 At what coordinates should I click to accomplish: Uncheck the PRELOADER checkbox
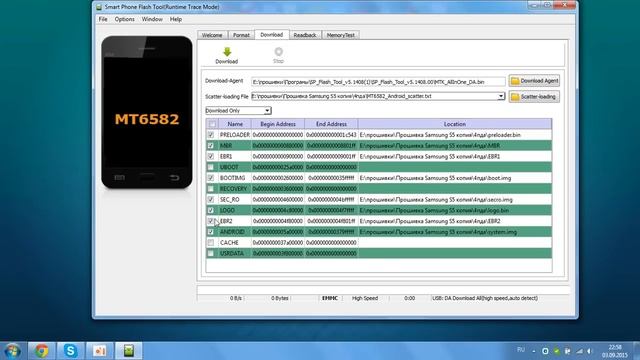211,135
